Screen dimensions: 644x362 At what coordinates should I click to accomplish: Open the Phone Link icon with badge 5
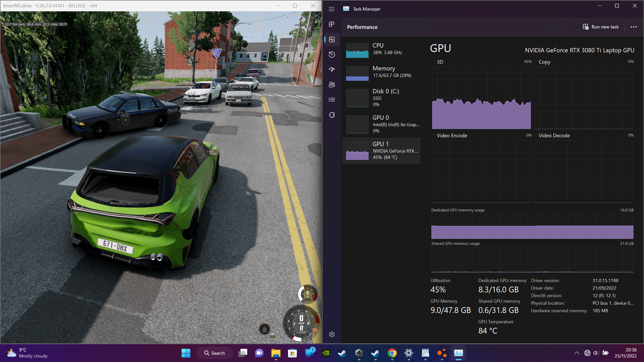309,353
